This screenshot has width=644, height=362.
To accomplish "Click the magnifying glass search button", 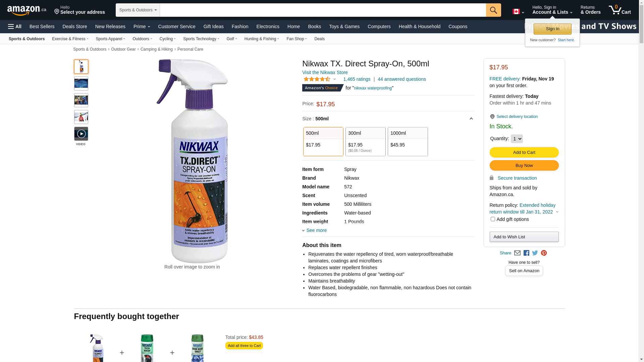I will (493, 10).
